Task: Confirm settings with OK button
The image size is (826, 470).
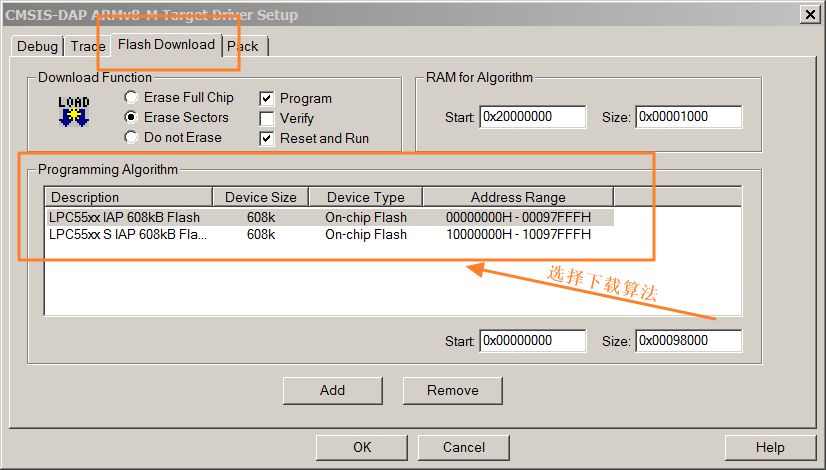Action: coord(362,447)
